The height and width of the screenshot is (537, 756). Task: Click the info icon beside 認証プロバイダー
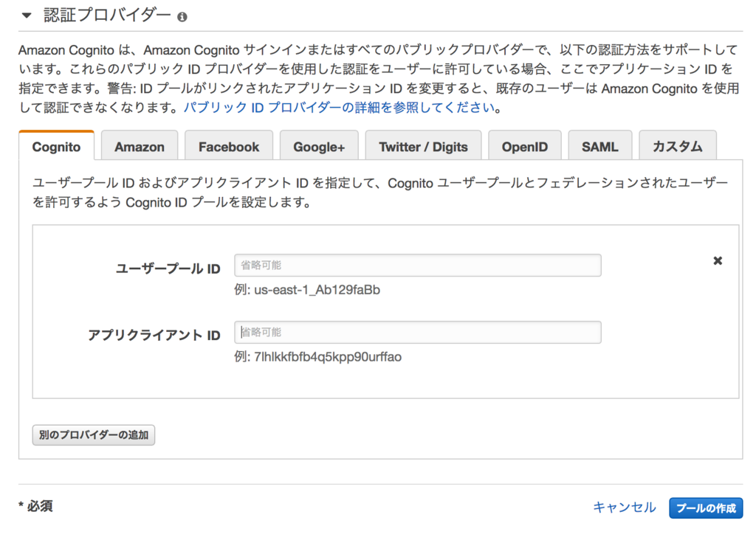tap(182, 17)
